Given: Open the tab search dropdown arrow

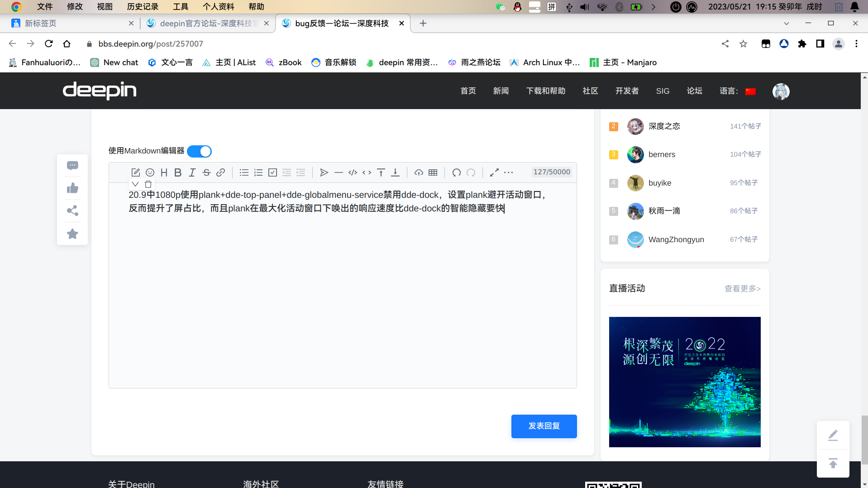Looking at the screenshot, I should coord(786,24).
